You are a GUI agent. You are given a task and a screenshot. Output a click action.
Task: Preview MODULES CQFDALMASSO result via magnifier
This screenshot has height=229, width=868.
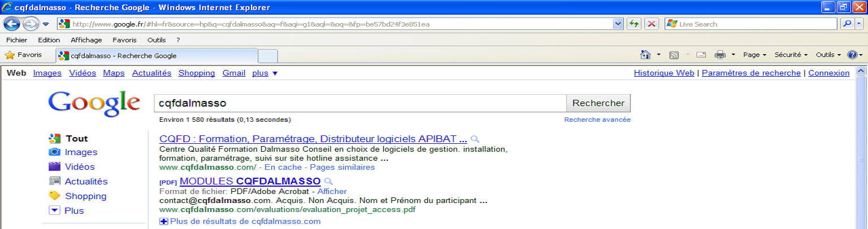(x=329, y=181)
